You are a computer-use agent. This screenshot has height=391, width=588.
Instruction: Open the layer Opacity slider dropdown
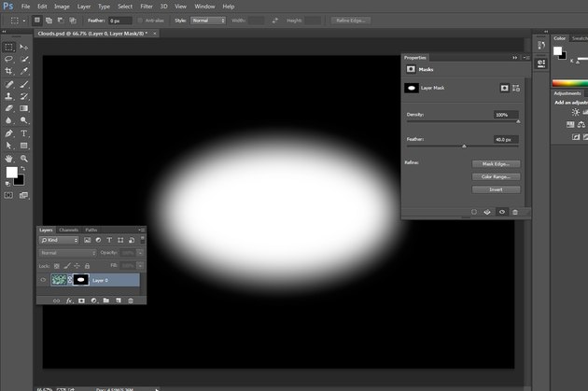click(x=140, y=253)
